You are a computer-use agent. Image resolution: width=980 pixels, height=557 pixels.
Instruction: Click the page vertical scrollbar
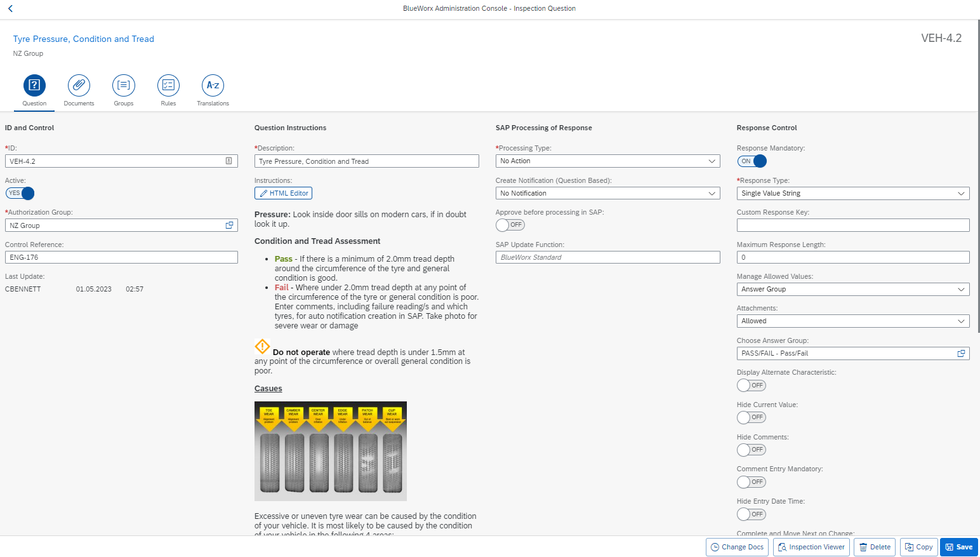click(978, 175)
